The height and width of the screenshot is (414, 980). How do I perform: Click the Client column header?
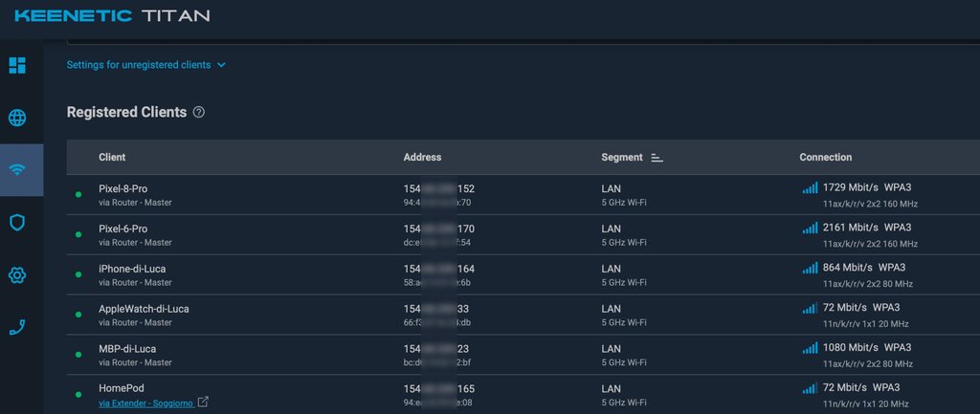tap(112, 157)
